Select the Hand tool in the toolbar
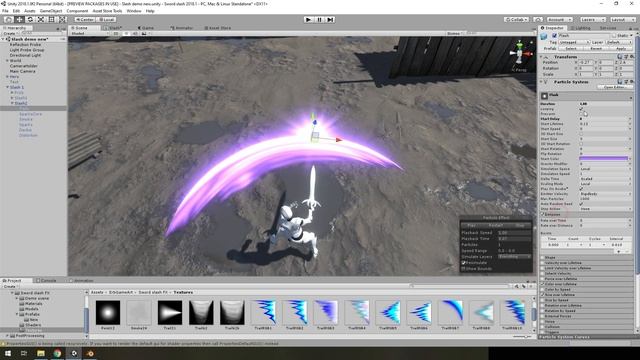 coord(8,19)
